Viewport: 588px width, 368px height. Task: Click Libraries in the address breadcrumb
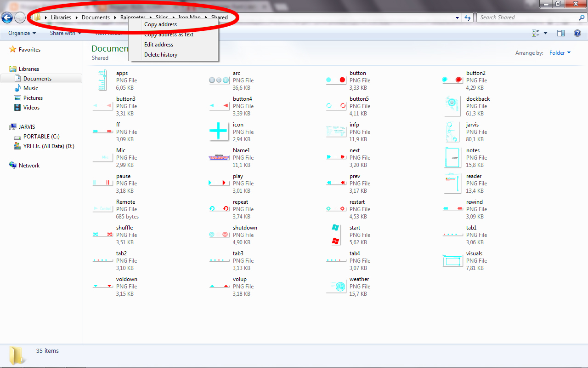point(61,17)
